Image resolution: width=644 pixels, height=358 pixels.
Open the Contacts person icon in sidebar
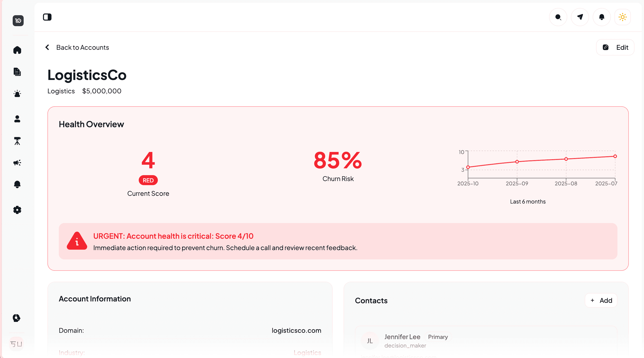(17, 119)
